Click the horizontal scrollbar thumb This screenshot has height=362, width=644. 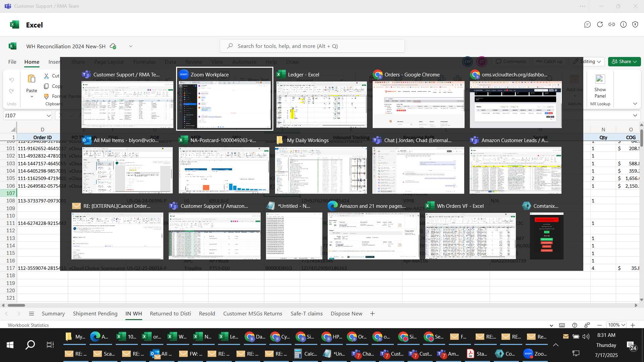tap(16, 305)
